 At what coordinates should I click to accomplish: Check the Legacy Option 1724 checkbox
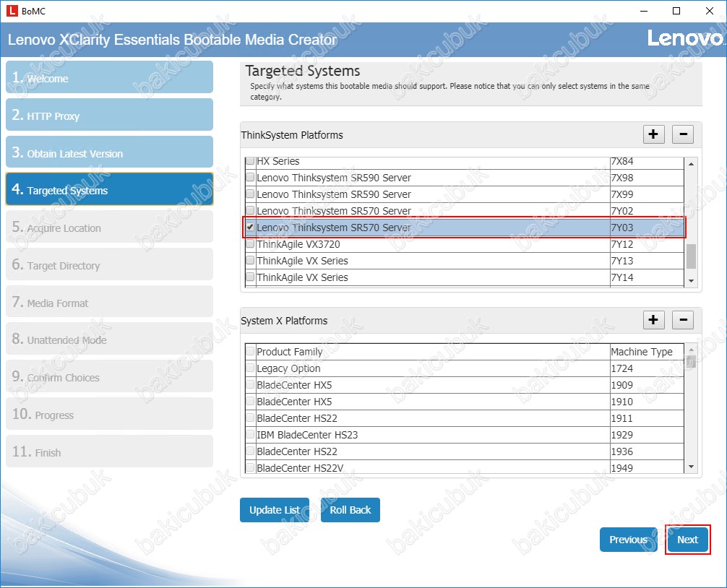pyautogui.click(x=250, y=368)
